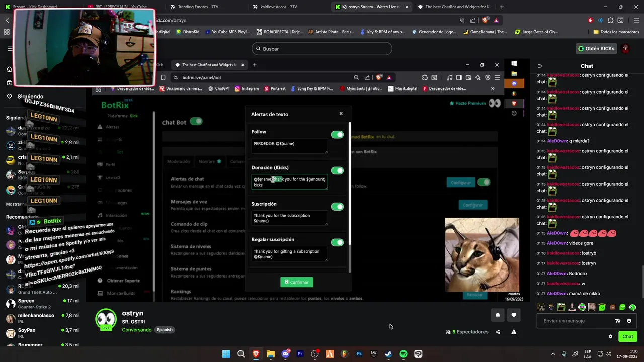Switch to the Nombre tab
The height and width of the screenshot is (362, 644).
[x=210, y=161]
